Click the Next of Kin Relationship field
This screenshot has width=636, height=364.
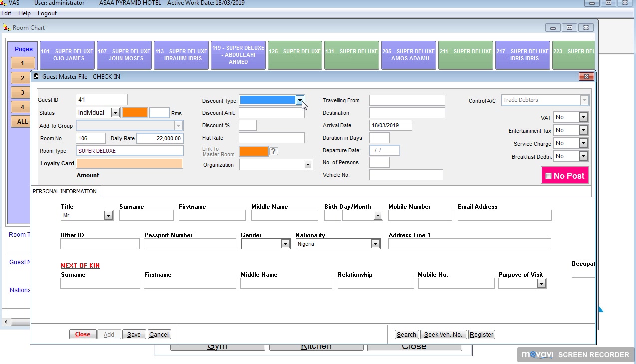[376, 283]
